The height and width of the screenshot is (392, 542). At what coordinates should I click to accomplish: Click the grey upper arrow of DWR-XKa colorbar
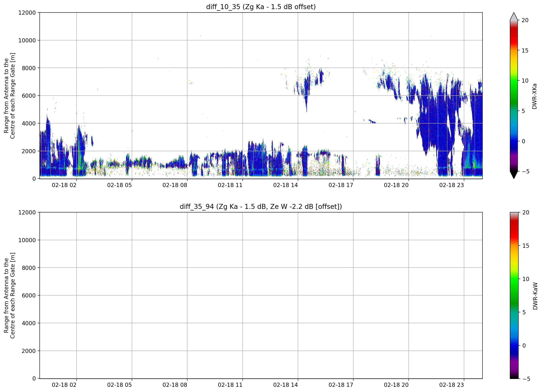click(514, 16)
